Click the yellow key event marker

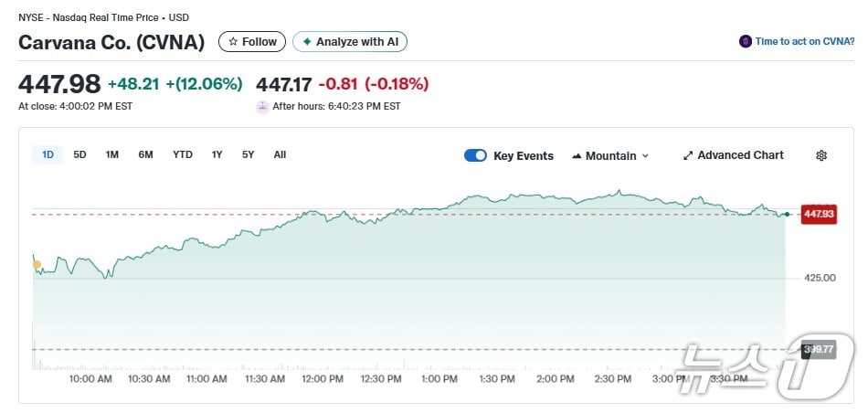pos(37,265)
